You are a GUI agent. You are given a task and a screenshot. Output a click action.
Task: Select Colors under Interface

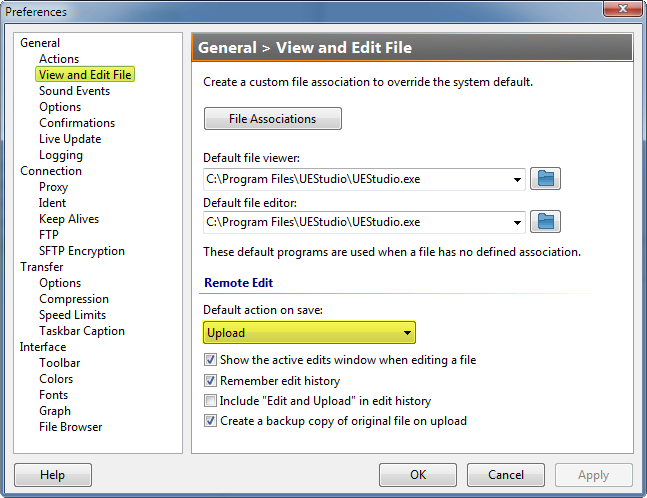(56, 379)
